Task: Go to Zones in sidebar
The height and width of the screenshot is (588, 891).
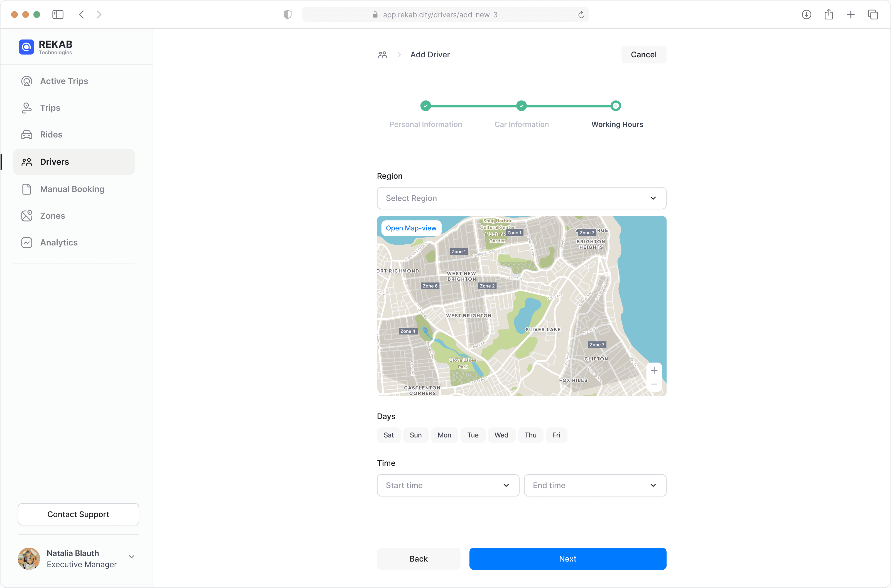Action: (53, 216)
